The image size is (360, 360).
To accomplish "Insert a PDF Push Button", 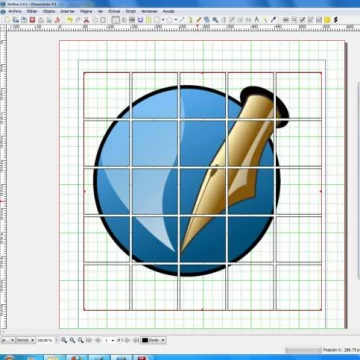I will 286,20.
